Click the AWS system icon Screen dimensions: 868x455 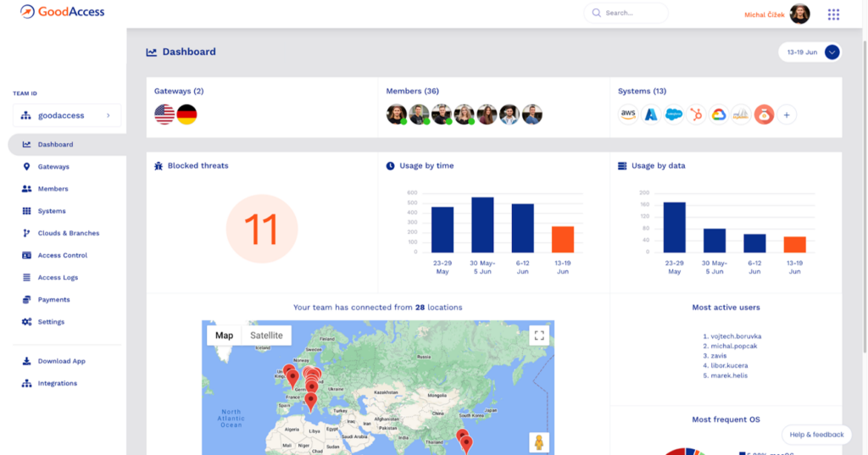(629, 114)
